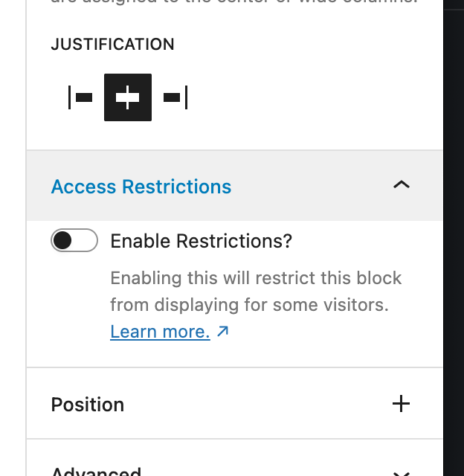Click the cut-off wide columns help text
This screenshot has width=464, height=476.
pos(234,1)
